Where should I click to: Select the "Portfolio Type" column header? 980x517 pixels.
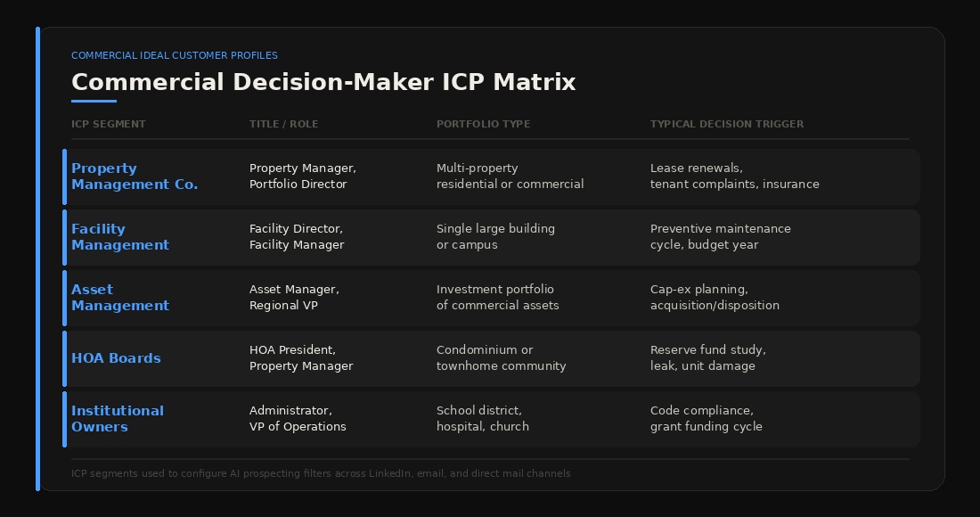click(483, 125)
